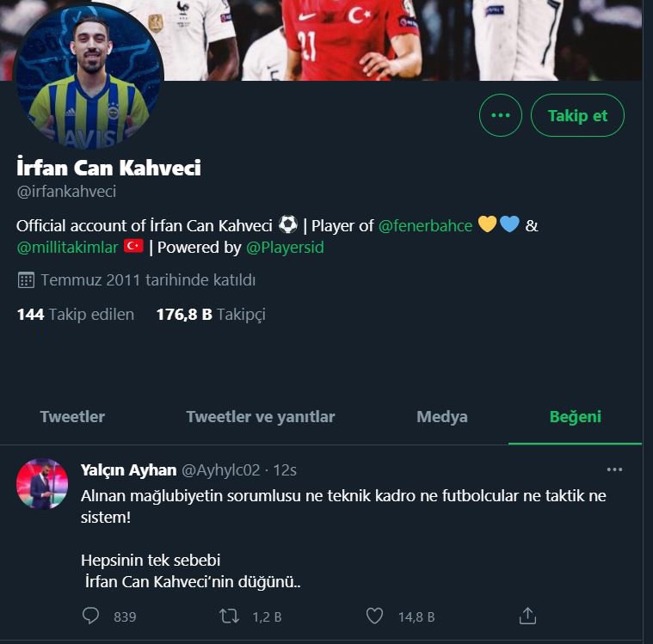The image size is (653, 644).
Task: Expand tweet's three-dot more menu
Action: coord(614,469)
